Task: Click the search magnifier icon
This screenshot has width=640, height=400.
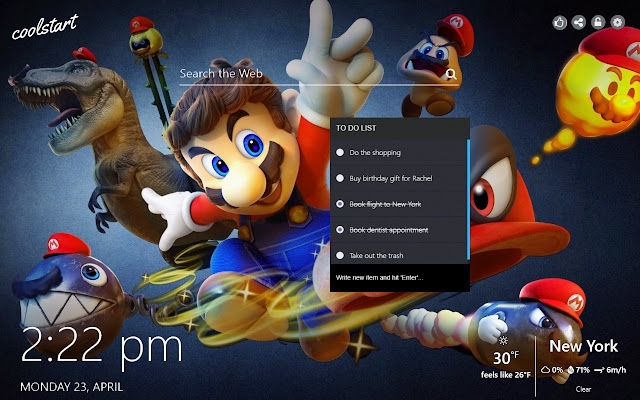Action: 451,73
